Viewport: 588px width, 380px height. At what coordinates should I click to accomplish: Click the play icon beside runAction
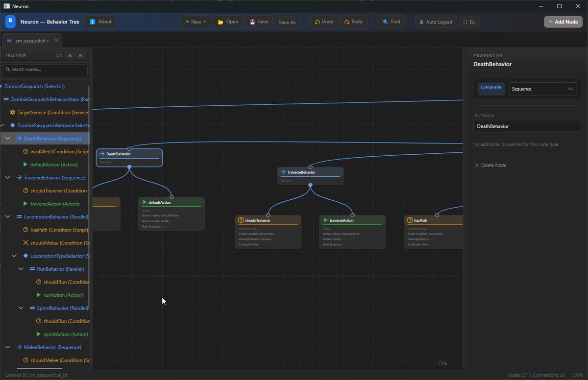tap(39, 295)
